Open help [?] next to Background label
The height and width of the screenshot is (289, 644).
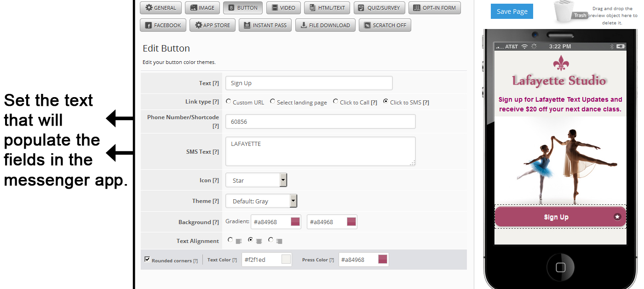point(216,222)
